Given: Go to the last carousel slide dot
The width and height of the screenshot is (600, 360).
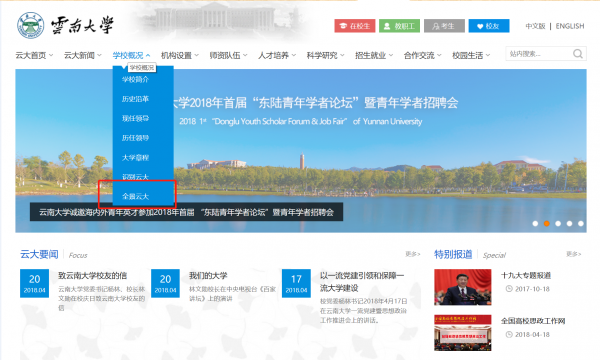Looking at the screenshot, I should click(581, 223).
